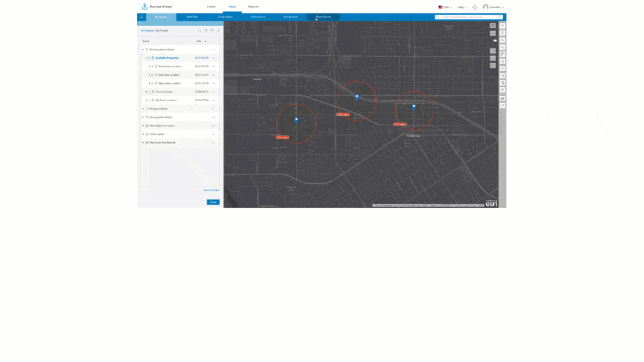Click the Available Properties layer name

167,58
